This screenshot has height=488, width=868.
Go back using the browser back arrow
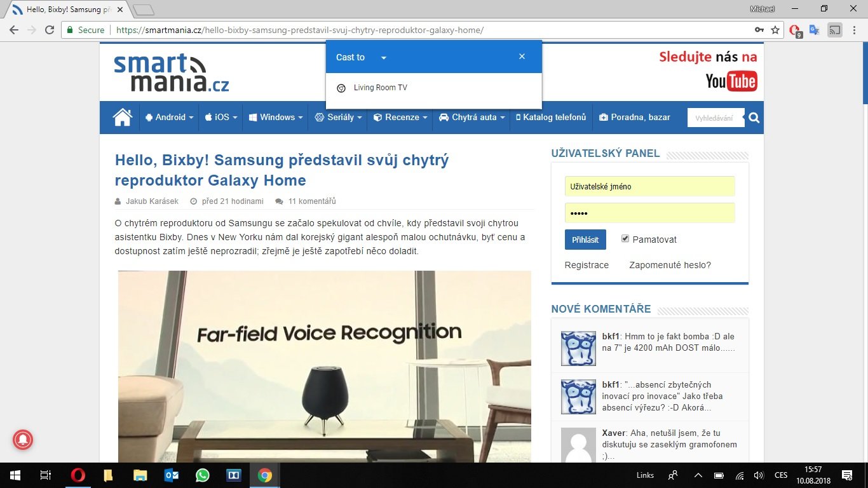[x=14, y=30]
